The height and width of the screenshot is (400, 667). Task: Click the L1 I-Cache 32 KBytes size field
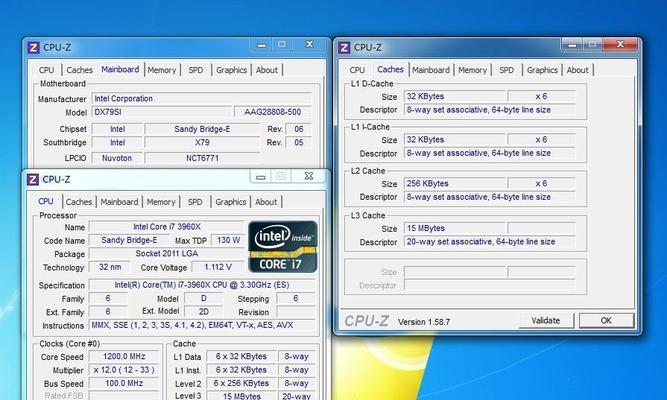point(455,140)
